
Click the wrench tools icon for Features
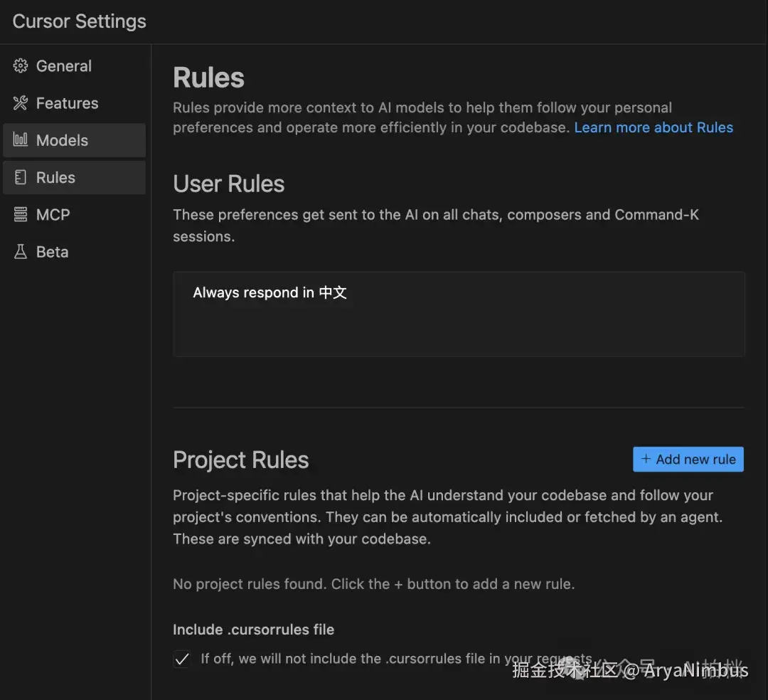coord(21,103)
